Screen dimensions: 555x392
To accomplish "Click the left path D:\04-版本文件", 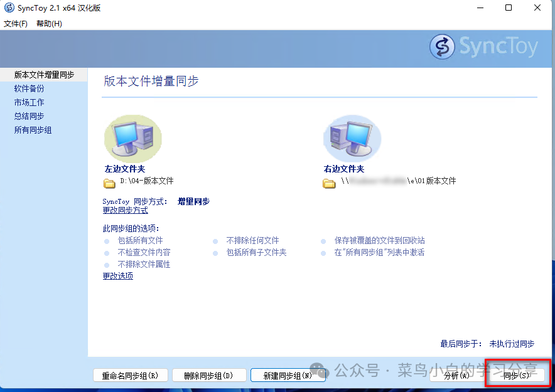I will tap(147, 181).
